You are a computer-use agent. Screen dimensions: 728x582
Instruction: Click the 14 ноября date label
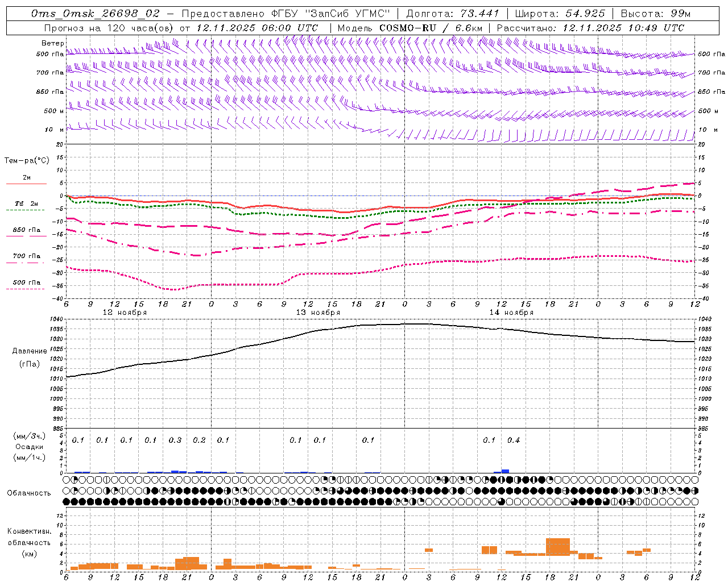point(511,313)
